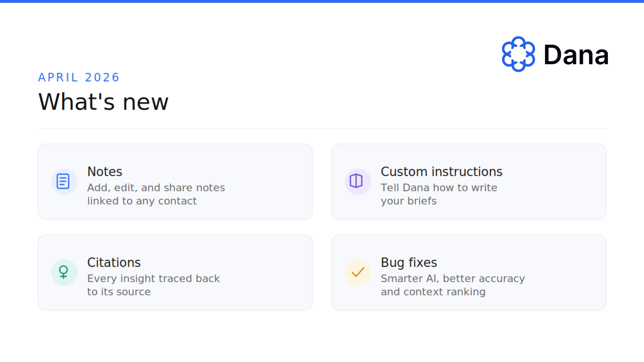Click the 'Every insight traced back' description

(153, 285)
